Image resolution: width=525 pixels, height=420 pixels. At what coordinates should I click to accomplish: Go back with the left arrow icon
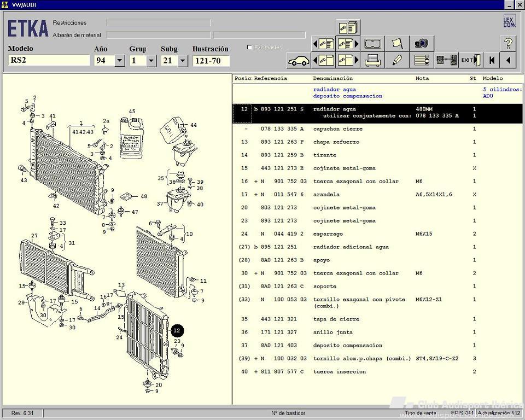[x=508, y=60]
